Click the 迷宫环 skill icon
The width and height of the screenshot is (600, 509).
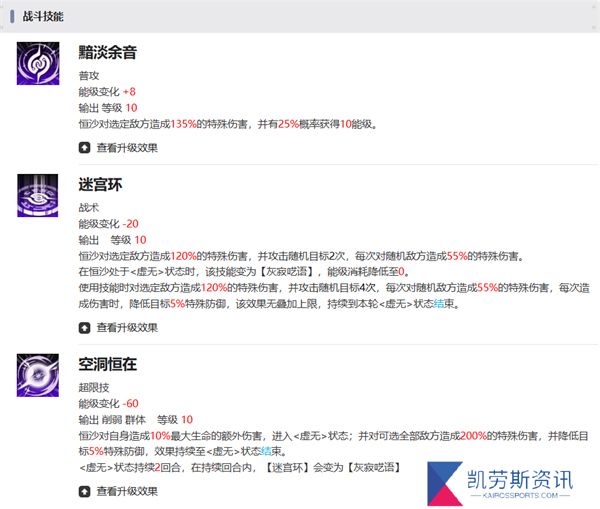tap(38, 195)
